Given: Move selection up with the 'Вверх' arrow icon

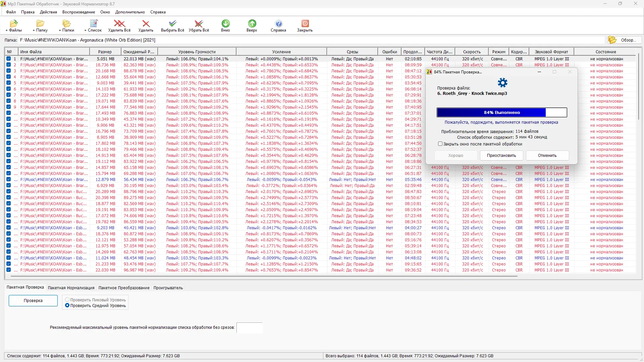Looking at the screenshot, I should point(252,23).
